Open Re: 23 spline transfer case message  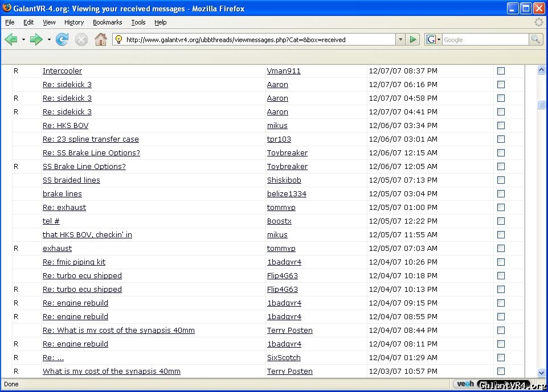point(91,139)
